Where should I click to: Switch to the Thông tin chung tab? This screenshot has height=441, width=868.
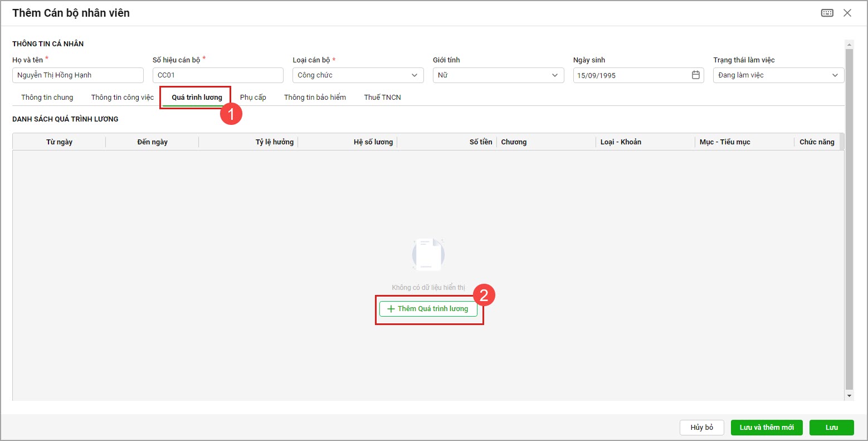47,98
